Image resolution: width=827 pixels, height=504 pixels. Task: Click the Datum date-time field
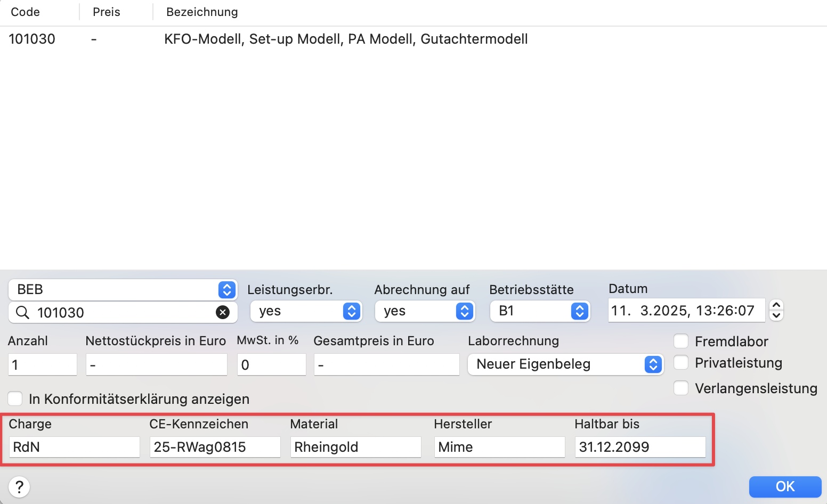pos(686,310)
